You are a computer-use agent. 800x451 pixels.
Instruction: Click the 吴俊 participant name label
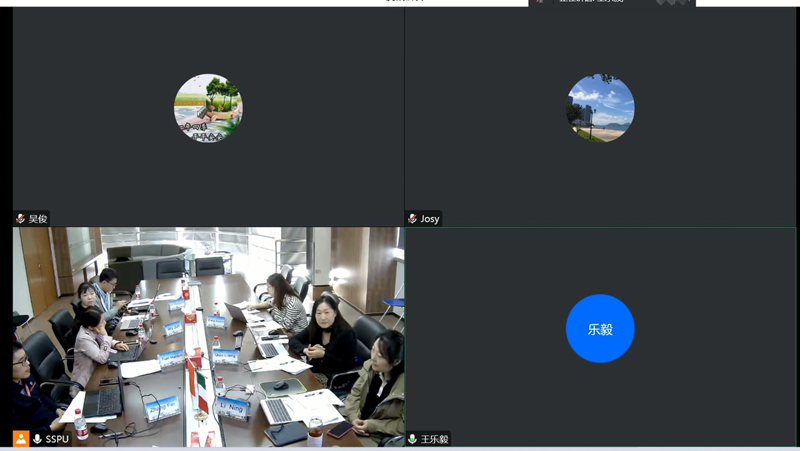tap(38, 219)
